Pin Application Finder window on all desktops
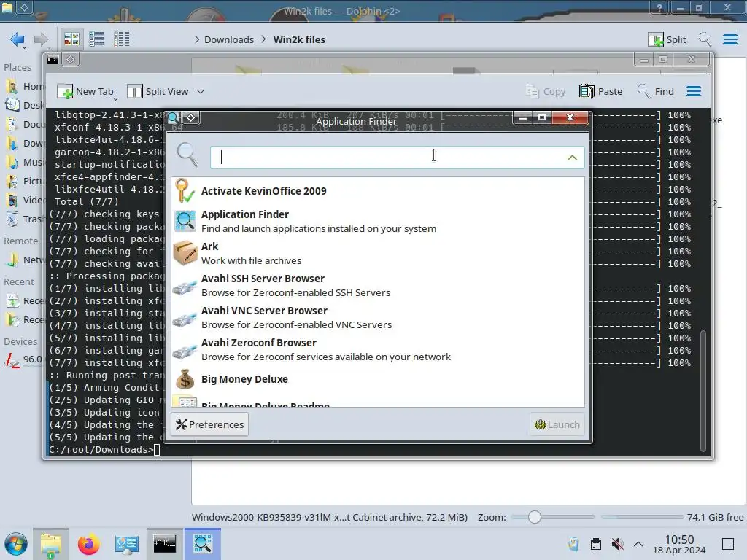Viewport: 747px width, 560px height. [x=191, y=117]
